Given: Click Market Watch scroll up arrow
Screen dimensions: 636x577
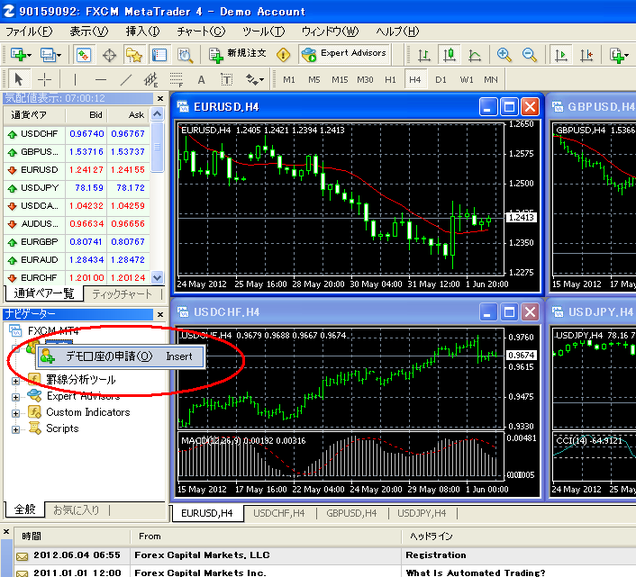Looking at the screenshot, I should click(157, 114).
